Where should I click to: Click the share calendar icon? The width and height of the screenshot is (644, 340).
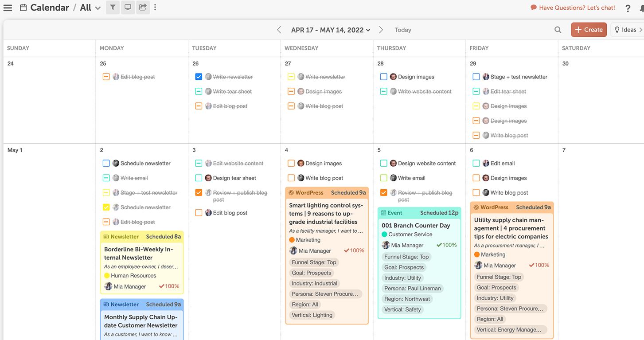(x=143, y=8)
